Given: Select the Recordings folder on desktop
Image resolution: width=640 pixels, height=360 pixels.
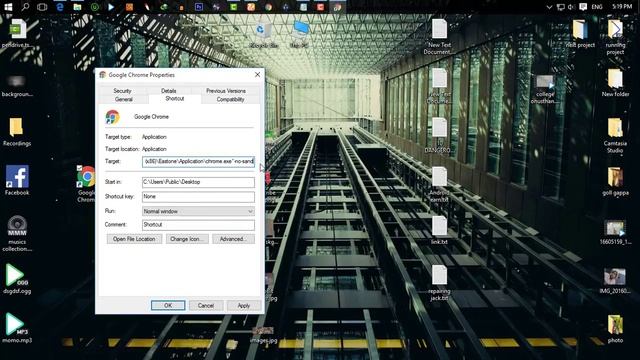Looking at the screenshot, I should tap(17, 132).
